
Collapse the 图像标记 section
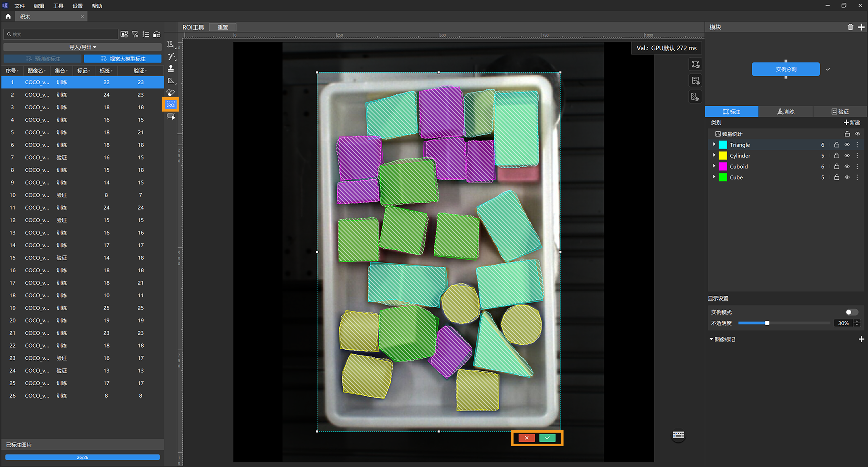(x=711, y=339)
